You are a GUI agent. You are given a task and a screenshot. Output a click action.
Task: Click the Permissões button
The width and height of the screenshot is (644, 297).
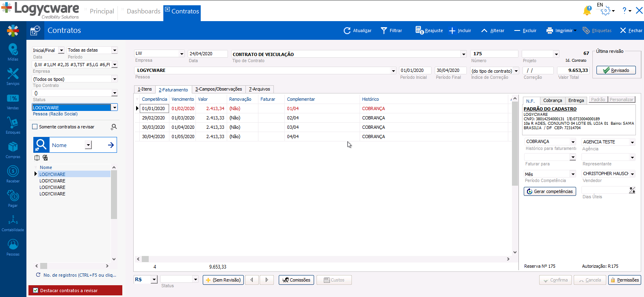(x=624, y=280)
